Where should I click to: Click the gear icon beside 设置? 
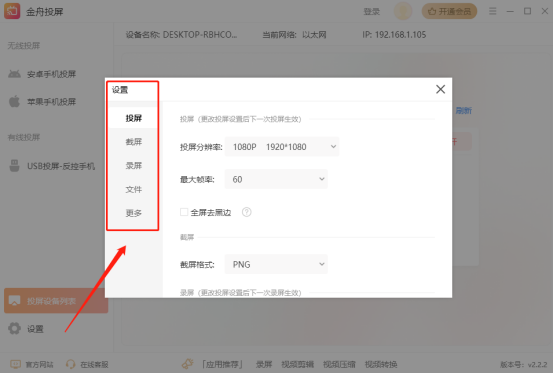coord(14,329)
